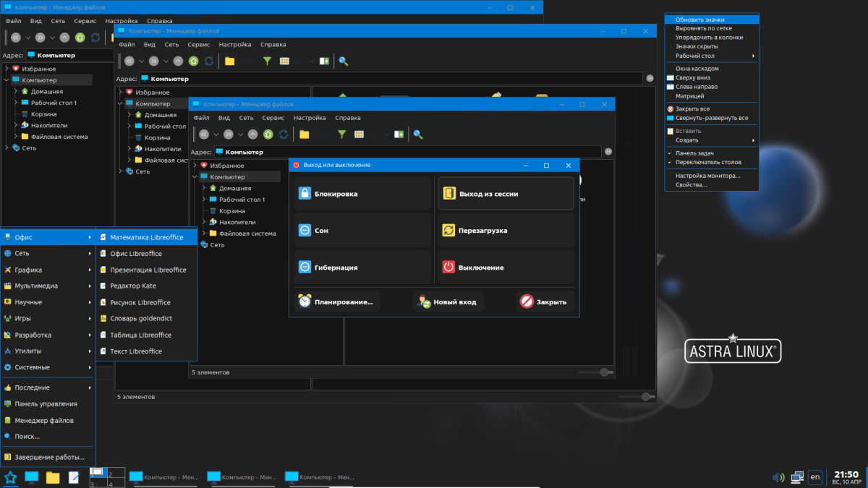
Task: Select 'Корзина' in front file manager tree
Action: pos(232,210)
